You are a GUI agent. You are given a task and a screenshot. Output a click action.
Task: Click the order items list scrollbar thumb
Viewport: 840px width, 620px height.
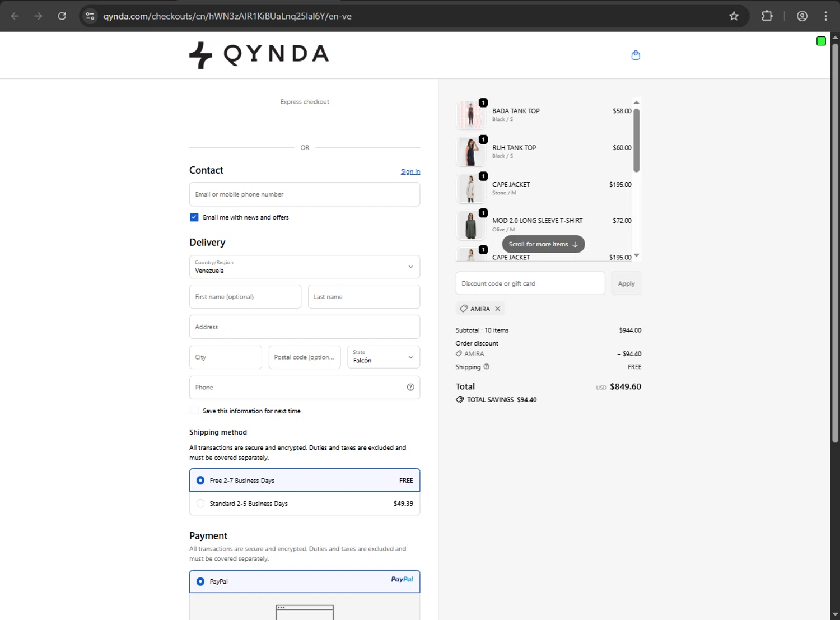coord(636,140)
